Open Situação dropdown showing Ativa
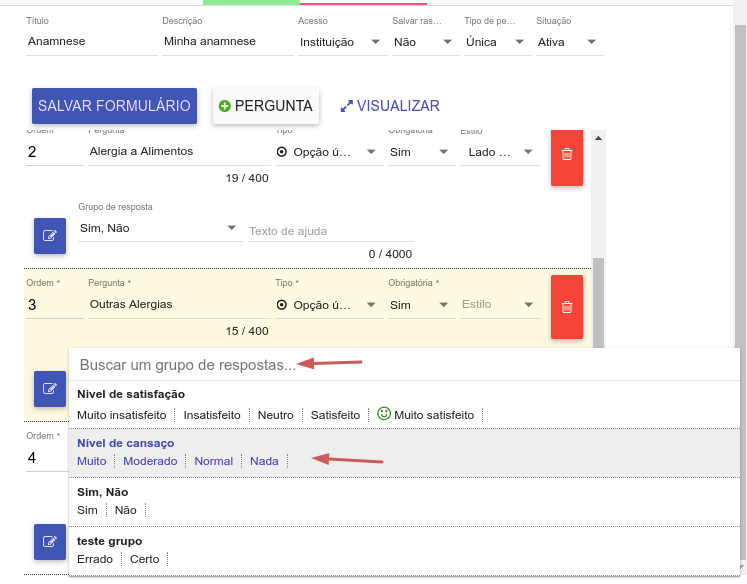 tap(569, 42)
